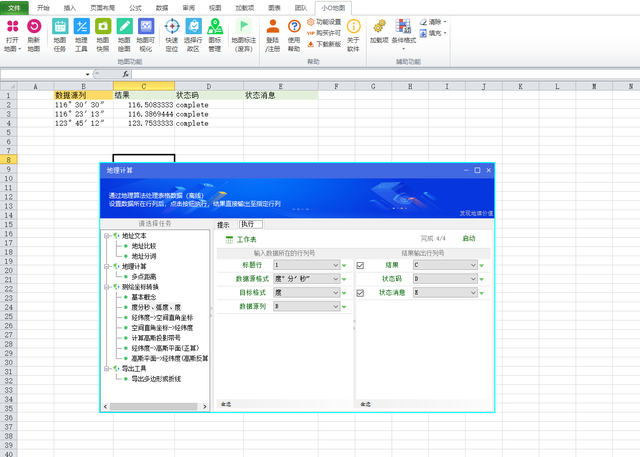Select the 地图绘图 pencil icon
The image size is (640, 457).
coord(124,27)
